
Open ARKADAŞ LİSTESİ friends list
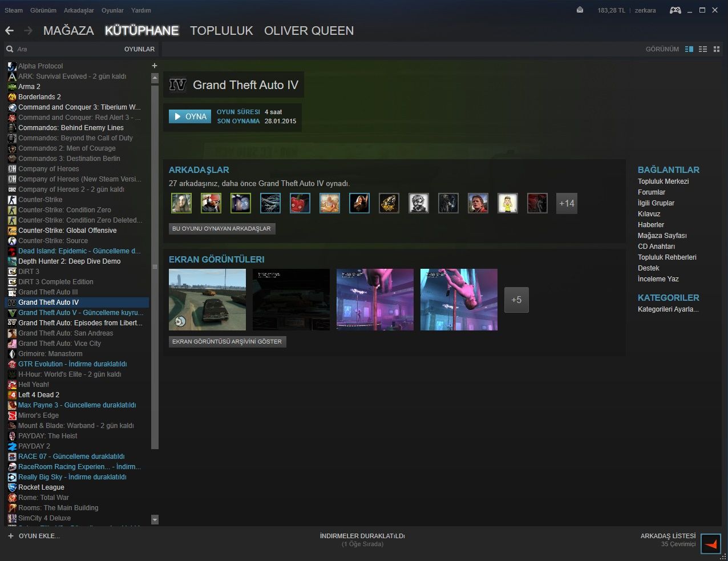[x=668, y=536]
